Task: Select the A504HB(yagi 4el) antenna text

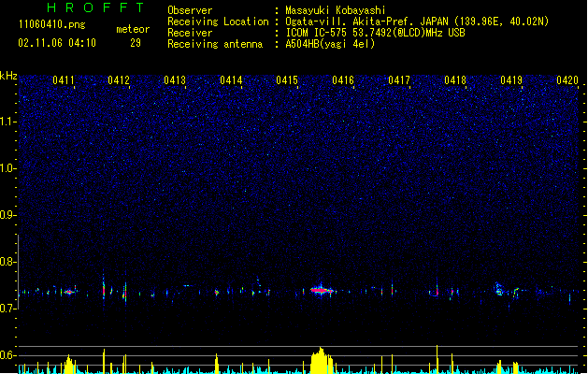Action: [330, 44]
